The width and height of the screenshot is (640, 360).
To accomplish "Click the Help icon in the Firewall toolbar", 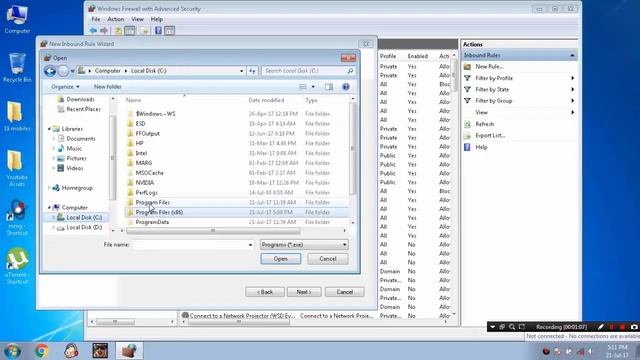I will pyautogui.click(x=158, y=31).
